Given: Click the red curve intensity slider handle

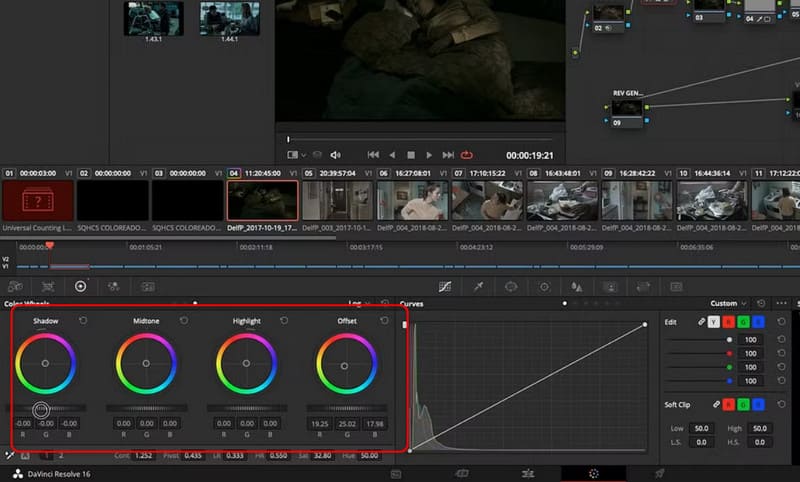Looking at the screenshot, I should [x=729, y=353].
